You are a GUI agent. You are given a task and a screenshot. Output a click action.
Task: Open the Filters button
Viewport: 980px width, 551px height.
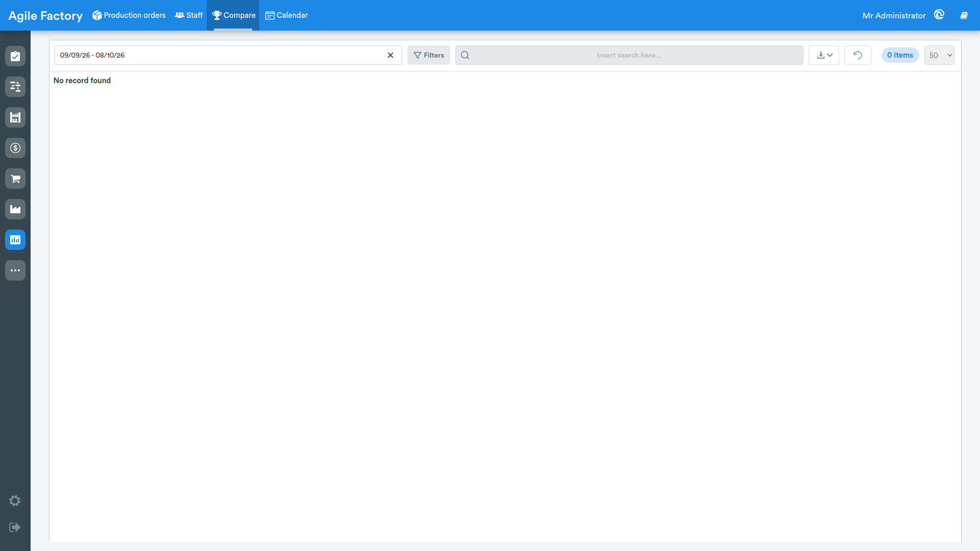[x=429, y=55]
